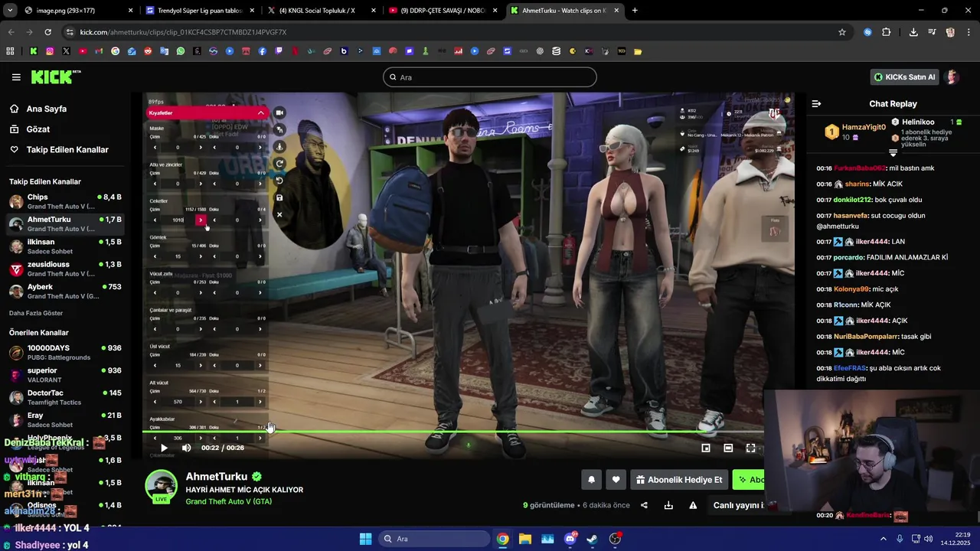980x551 pixels.
Task: Open 1000ODAYS recommended channel
Action: coord(65,352)
